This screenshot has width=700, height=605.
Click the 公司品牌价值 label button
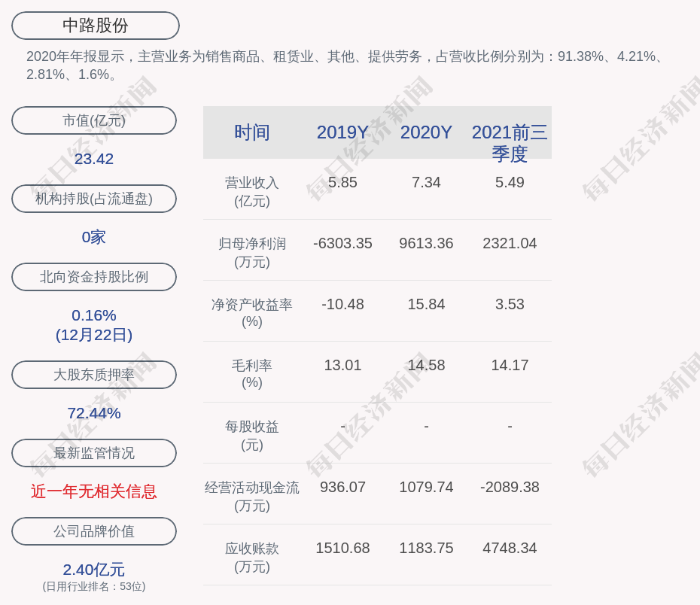point(94,531)
